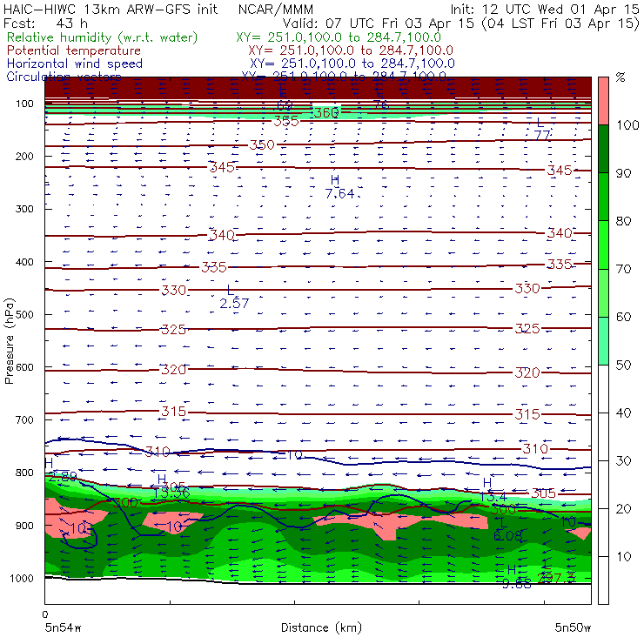Click the blue 'Horizontal wind speed' legend text
The width and height of the screenshot is (644, 644).
(75, 64)
